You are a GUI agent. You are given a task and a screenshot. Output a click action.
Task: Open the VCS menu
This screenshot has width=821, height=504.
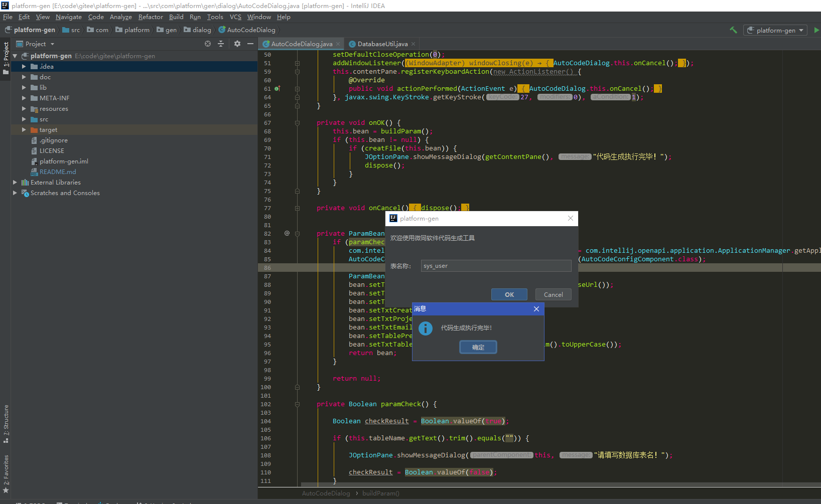235,17
